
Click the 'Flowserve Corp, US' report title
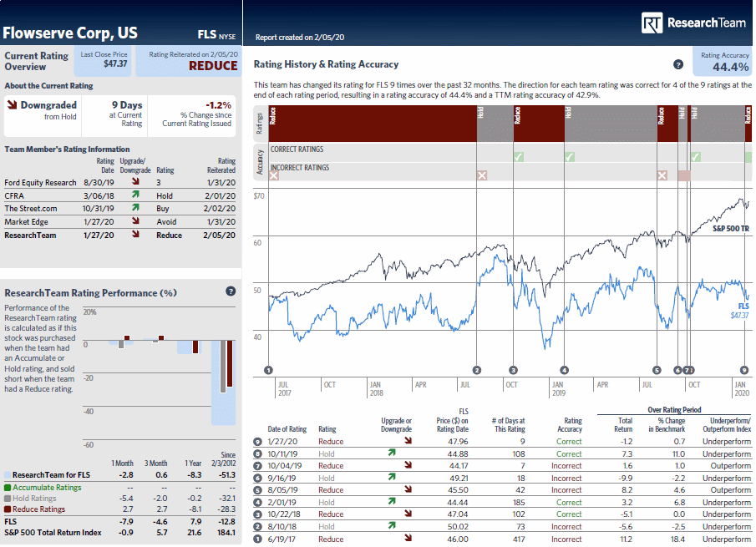[x=70, y=33]
